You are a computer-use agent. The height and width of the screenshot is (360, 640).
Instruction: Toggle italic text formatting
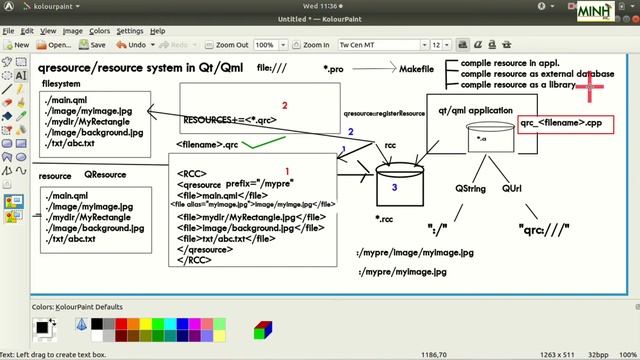(478, 44)
